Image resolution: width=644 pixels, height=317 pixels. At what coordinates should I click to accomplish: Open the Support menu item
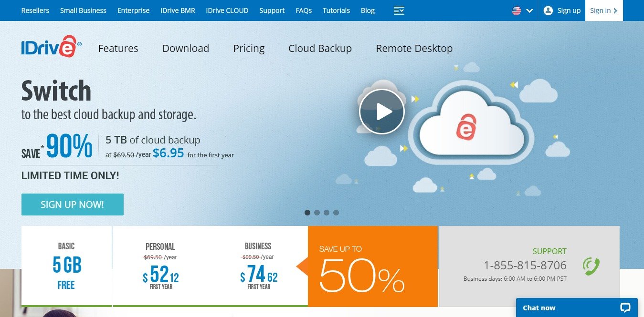272,10
